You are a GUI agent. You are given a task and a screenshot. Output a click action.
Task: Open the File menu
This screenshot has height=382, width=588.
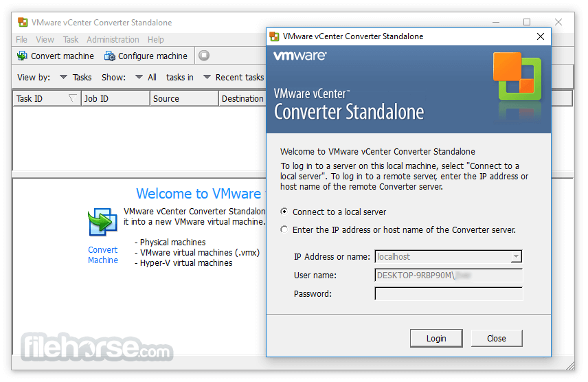(21, 39)
